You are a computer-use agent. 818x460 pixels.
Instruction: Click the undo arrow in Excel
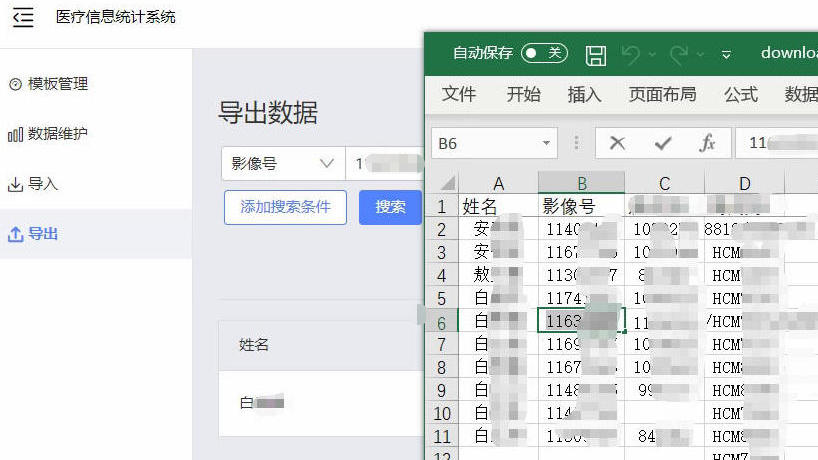tap(630, 54)
